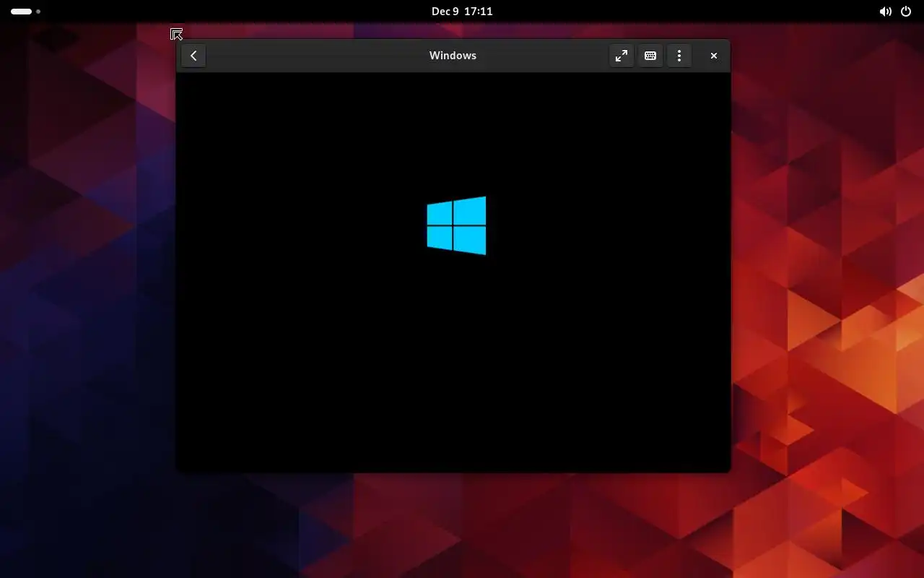Open the clock showing Dec 9 17:11
This screenshot has width=924, height=578.
pyautogui.click(x=462, y=12)
